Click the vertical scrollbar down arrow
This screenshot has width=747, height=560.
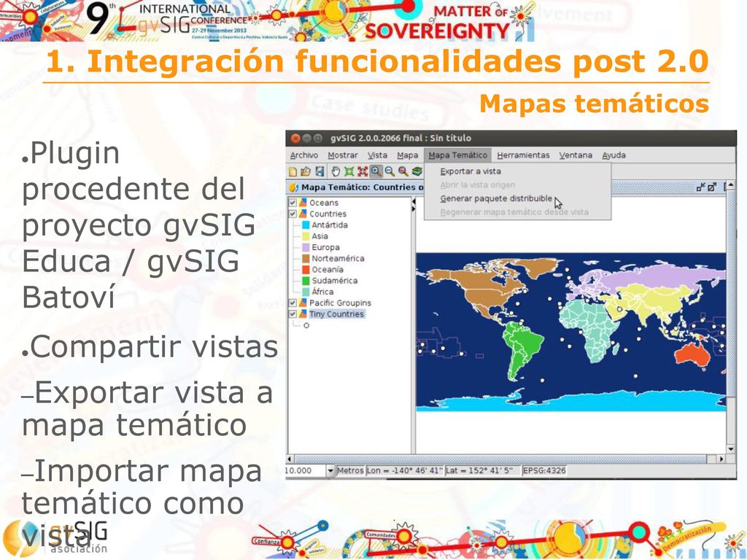tap(731, 449)
